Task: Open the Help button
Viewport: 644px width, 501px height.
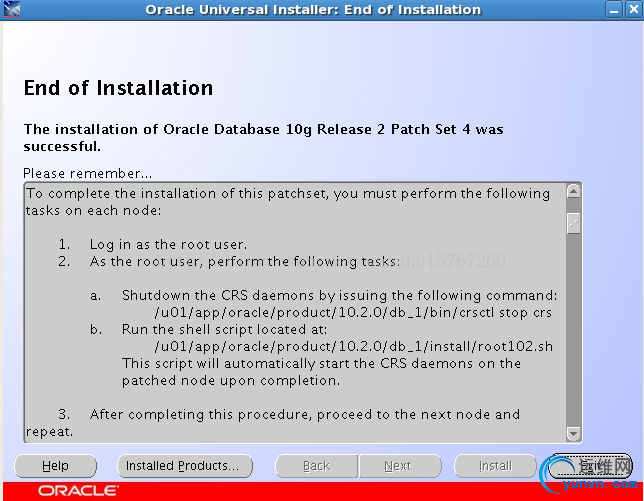Action: click(x=55, y=466)
